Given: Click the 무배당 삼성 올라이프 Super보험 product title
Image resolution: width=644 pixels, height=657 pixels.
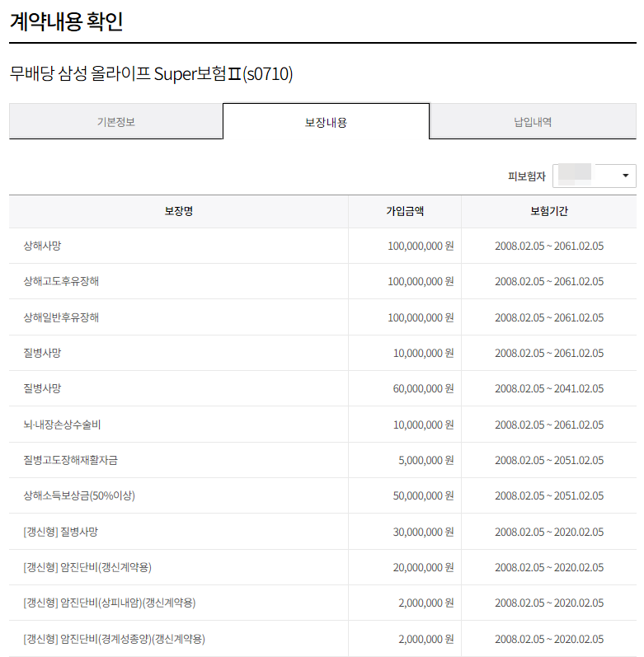Looking at the screenshot, I should [151, 73].
